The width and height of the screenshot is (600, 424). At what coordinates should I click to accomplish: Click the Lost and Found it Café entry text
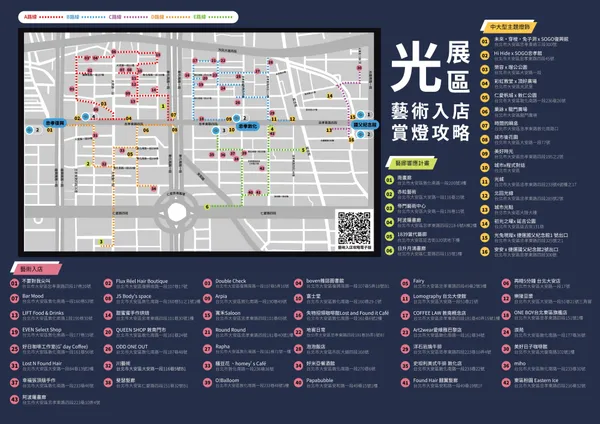(x=347, y=313)
